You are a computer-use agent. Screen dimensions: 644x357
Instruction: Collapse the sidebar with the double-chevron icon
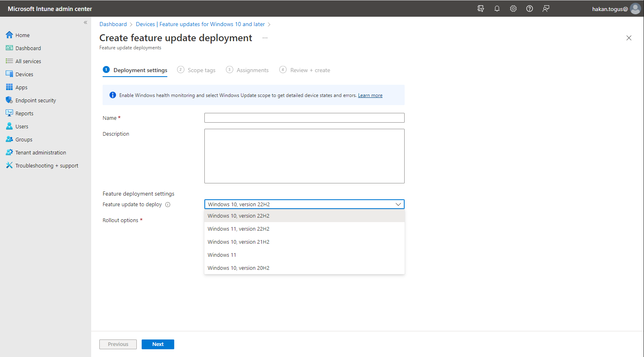(x=85, y=22)
